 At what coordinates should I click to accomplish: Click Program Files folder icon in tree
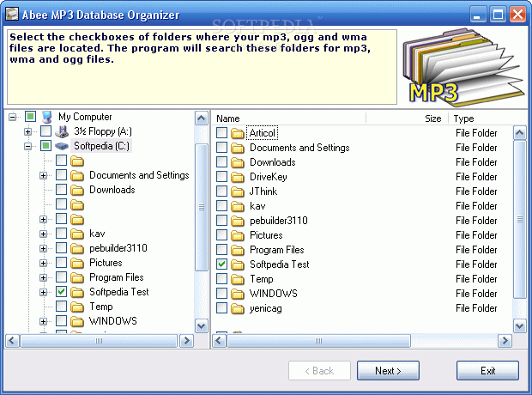pyautogui.click(x=77, y=278)
